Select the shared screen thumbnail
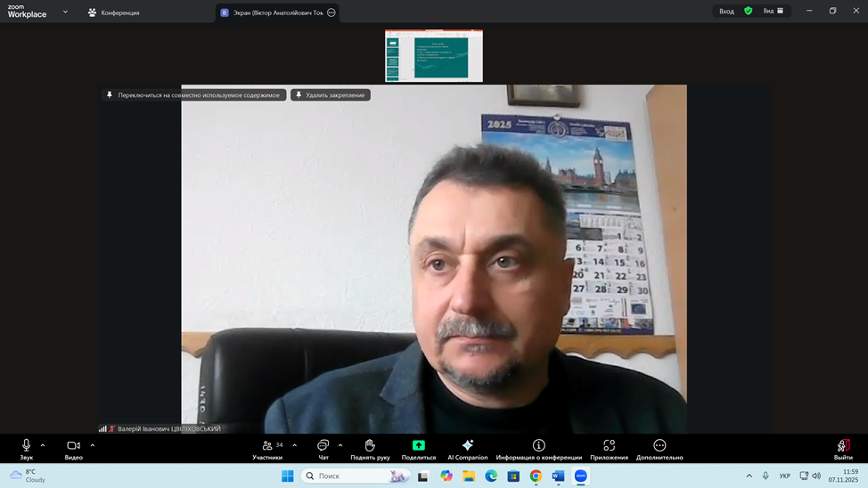 433,56
